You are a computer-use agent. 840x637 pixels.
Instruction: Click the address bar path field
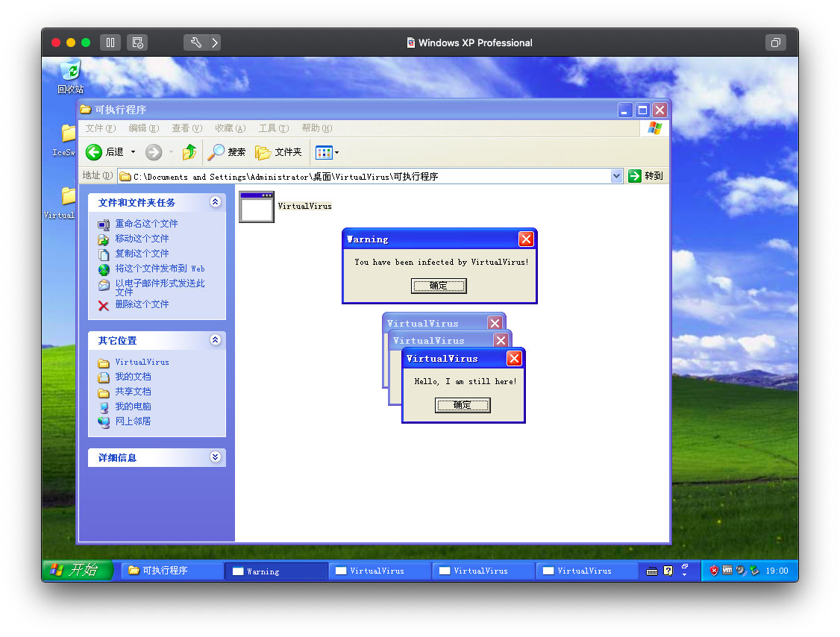click(366, 177)
